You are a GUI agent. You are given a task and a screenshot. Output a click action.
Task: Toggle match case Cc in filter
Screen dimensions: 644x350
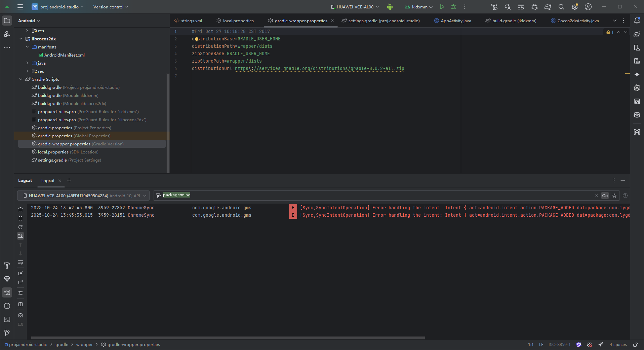605,196
